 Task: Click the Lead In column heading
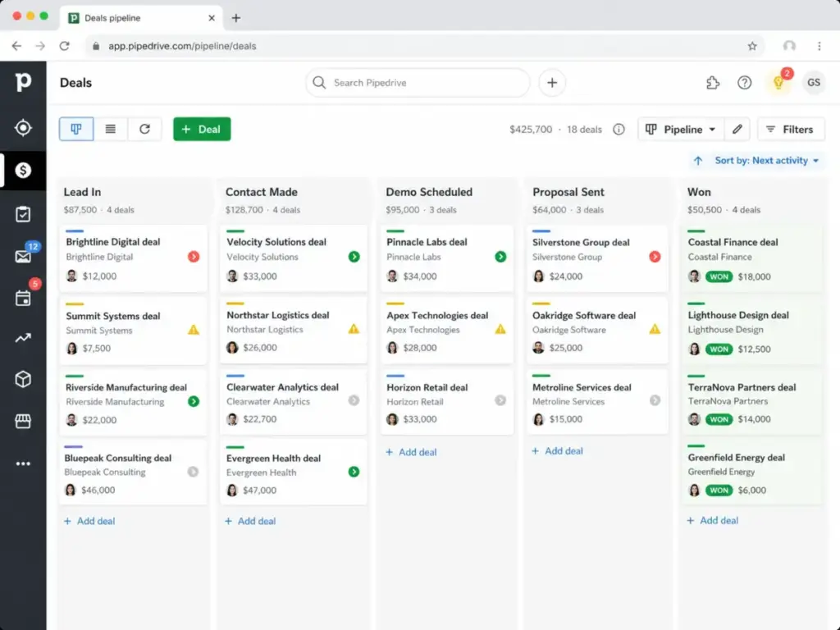click(x=82, y=192)
